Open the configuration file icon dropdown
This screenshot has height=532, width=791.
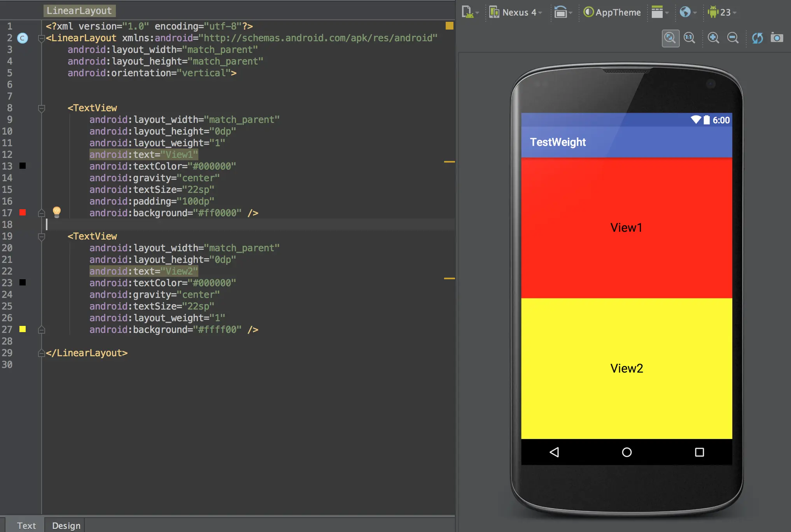tap(469, 12)
